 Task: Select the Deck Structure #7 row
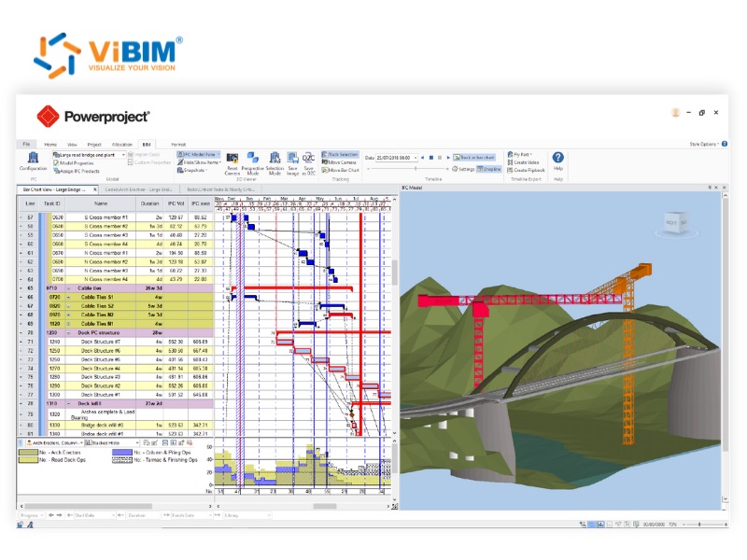coord(116,342)
